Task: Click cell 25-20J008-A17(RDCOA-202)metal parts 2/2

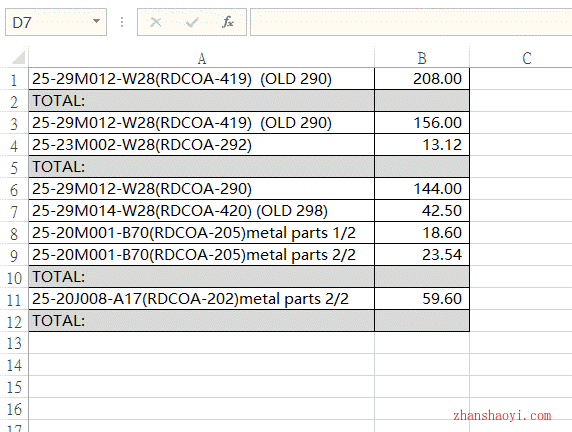Action: pyautogui.click(x=201, y=299)
